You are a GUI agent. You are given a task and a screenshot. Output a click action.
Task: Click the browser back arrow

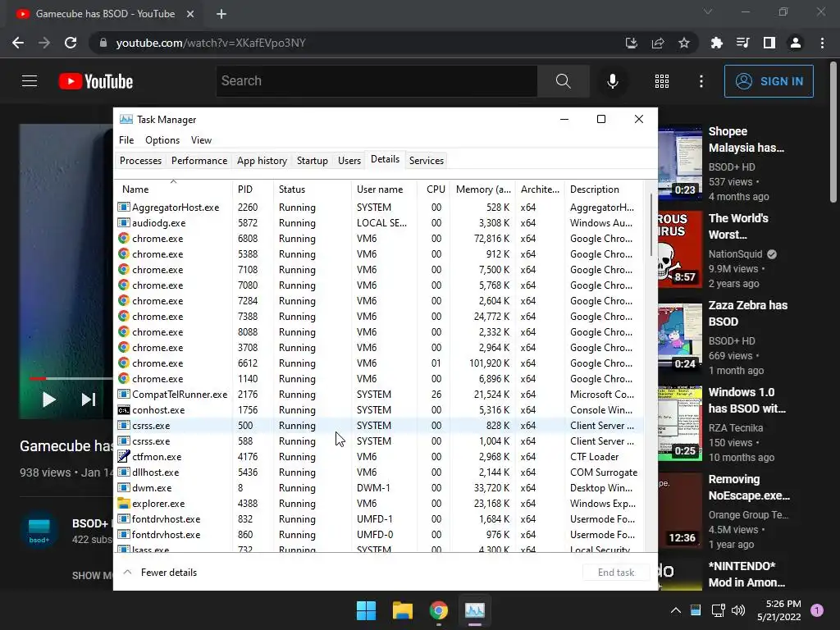click(x=18, y=43)
